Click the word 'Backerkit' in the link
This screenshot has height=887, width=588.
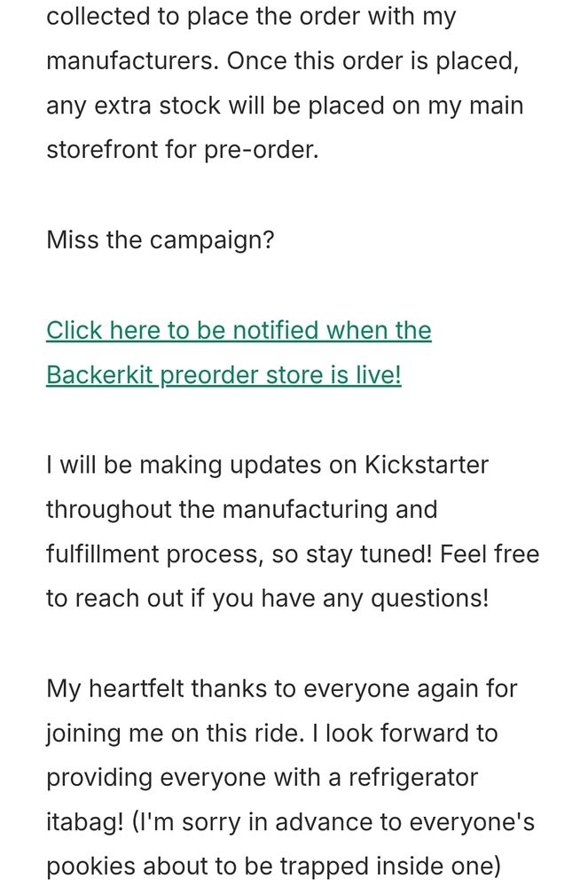[x=99, y=375]
